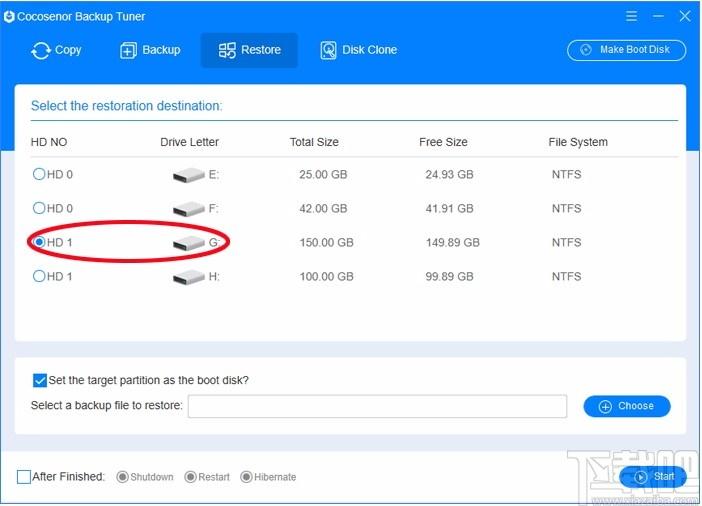Viewport: 702px width, 506px height.
Task: Click the drive icon for G:
Action: 188,243
